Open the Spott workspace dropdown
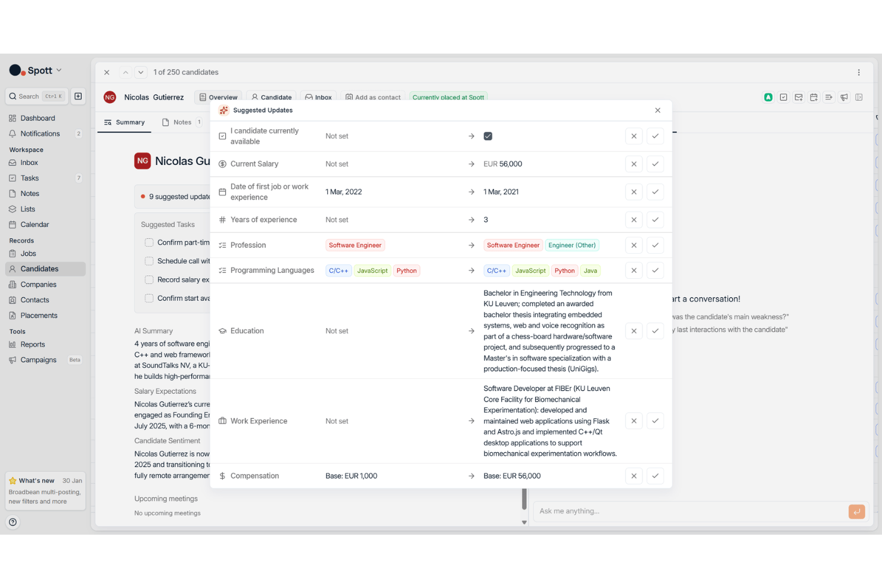Viewport: 882px width, 588px height. click(x=36, y=70)
